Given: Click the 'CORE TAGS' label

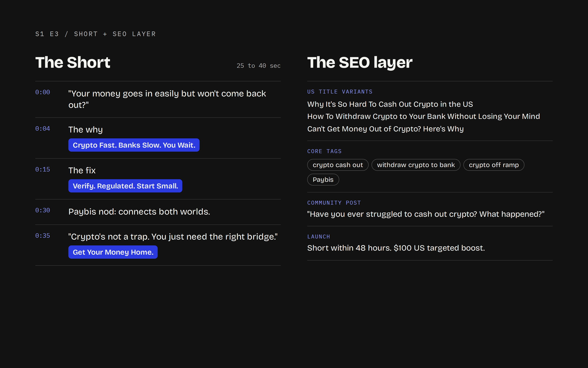Looking at the screenshot, I should (x=325, y=151).
